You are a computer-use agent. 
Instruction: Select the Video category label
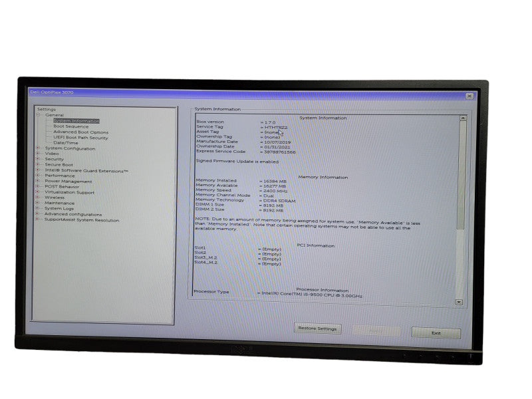52,154
